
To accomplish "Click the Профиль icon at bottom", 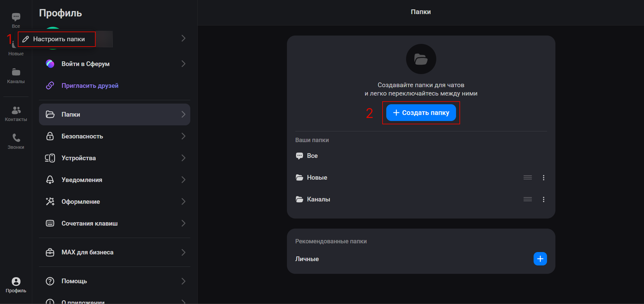I will (x=16, y=285).
